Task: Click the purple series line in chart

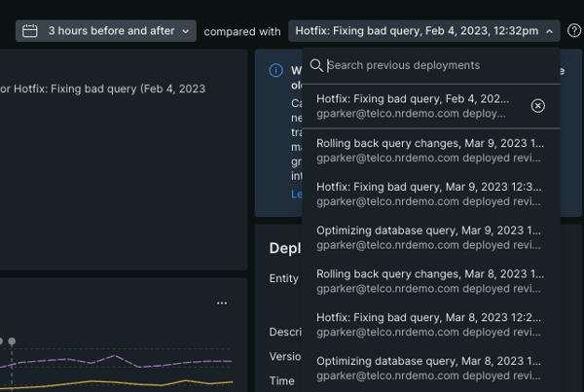Action: (x=117, y=360)
